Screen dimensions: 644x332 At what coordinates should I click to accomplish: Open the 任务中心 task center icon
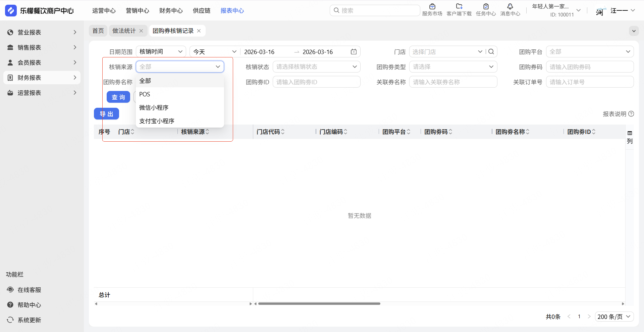point(486,7)
